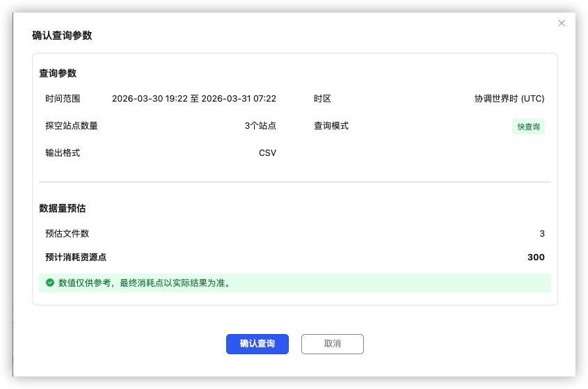Click the 时间范围 label

pos(63,99)
